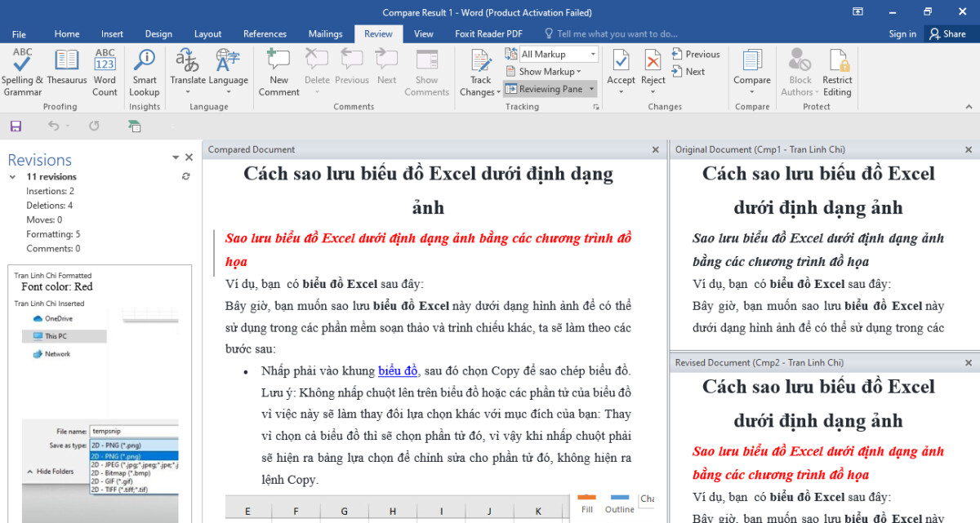The width and height of the screenshot is (980, 523).
Task: Click the inserted screenshot in Revisions pane
Action: pos(100,416)
